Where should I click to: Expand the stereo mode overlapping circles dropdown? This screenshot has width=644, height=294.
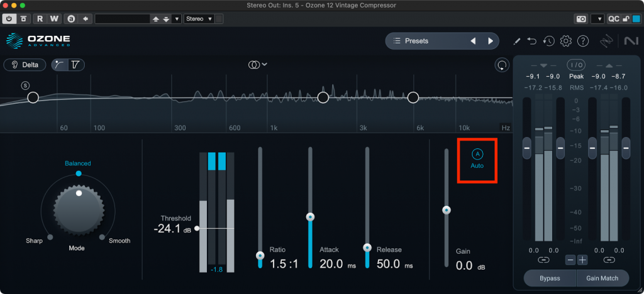tap(258, 65)
